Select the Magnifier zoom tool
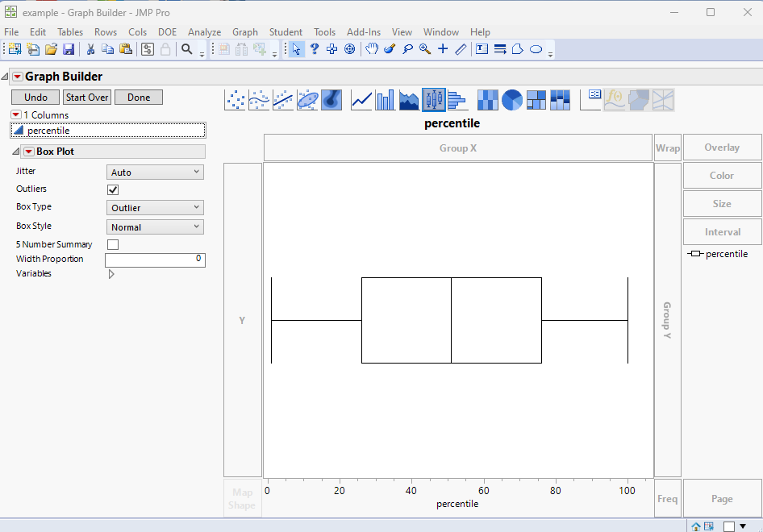 pyautogui.click(x=425, y=49)
